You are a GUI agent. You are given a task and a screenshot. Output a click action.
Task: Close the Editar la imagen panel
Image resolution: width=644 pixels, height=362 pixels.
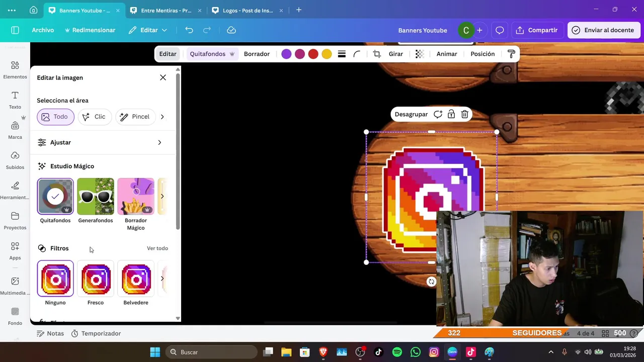(x=163, y=77)
